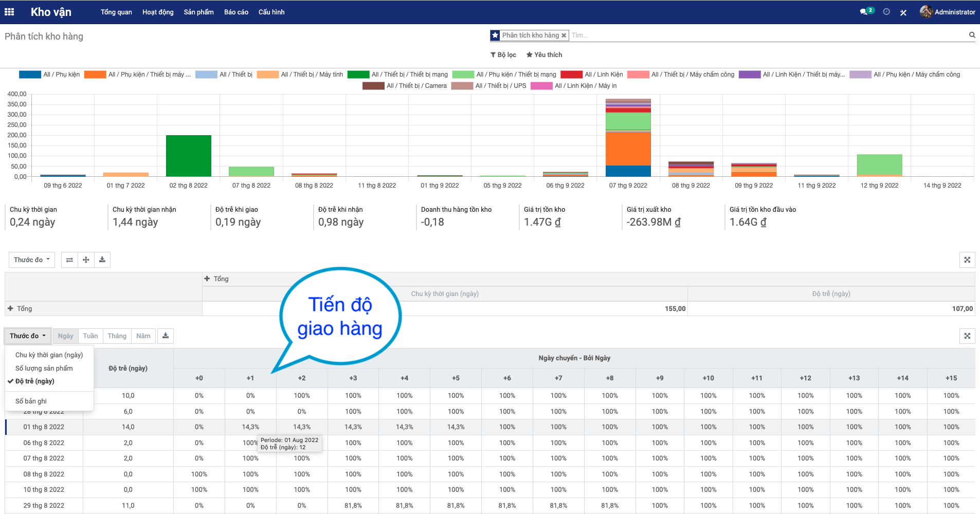Viewport: 980px width, 514px height.
Task: Open the Cấu hình menu
Action: coord(271,12)
